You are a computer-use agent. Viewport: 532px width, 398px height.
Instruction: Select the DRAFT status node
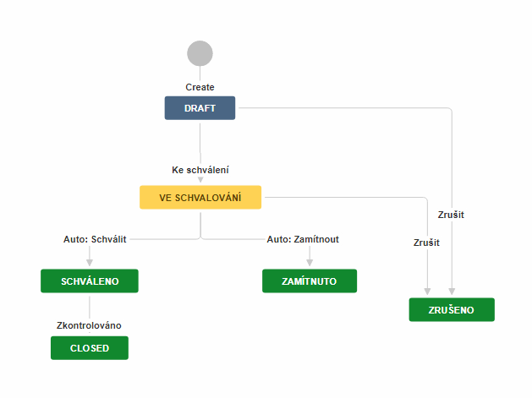pos(200,108)
